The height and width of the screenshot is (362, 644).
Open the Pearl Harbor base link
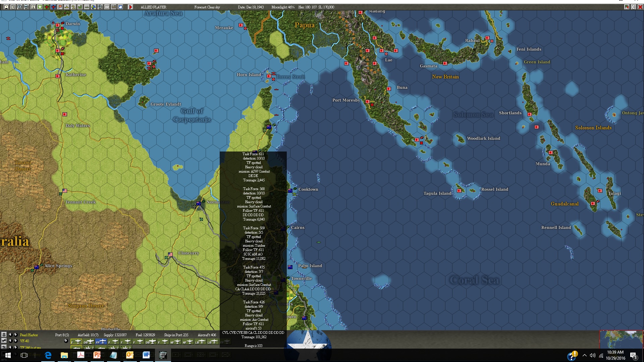[29, 335]
